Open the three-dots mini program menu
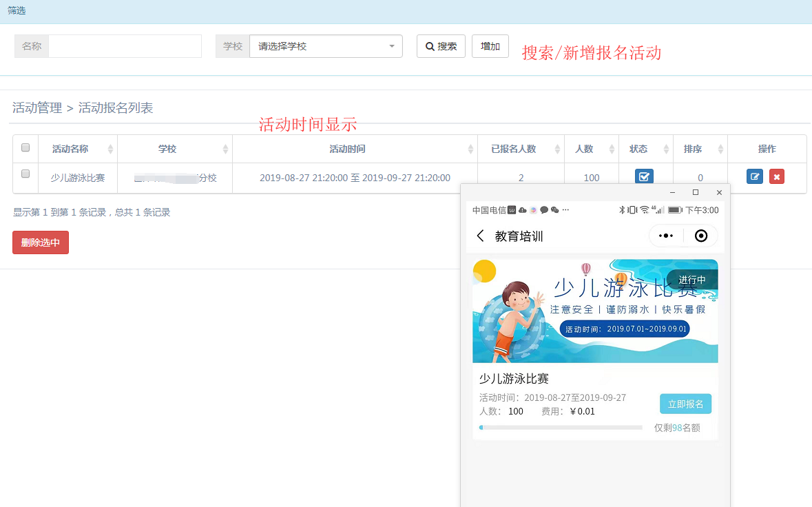This screenshot has height=507, width=812. click(665, 236)
